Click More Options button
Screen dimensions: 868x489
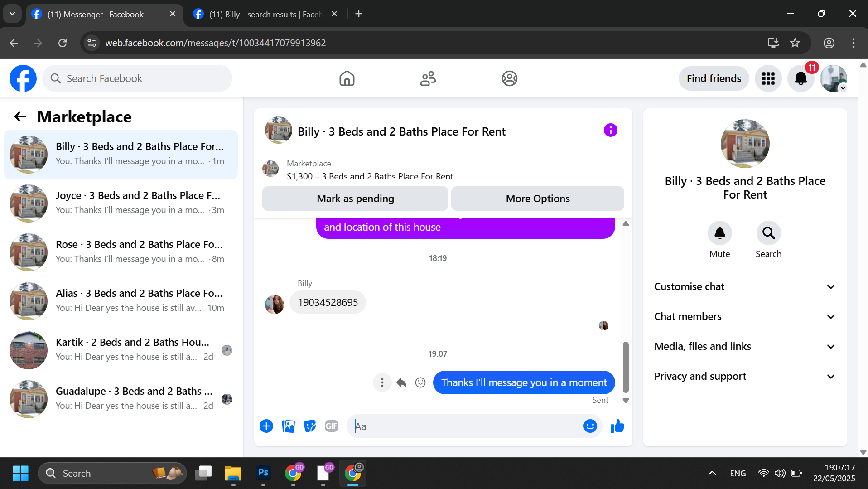tap(538, 199)
